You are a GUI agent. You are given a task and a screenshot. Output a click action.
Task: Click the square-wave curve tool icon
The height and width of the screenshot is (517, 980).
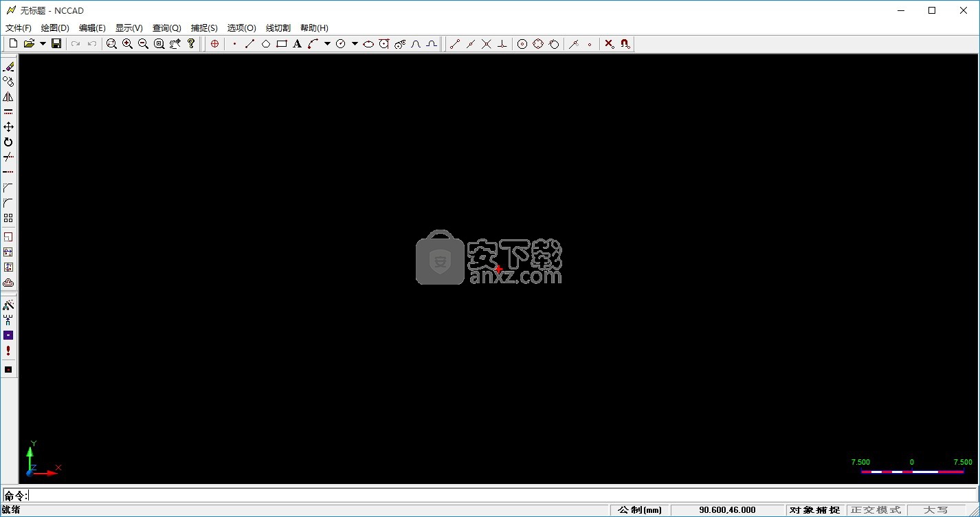[x=432, y=44]
